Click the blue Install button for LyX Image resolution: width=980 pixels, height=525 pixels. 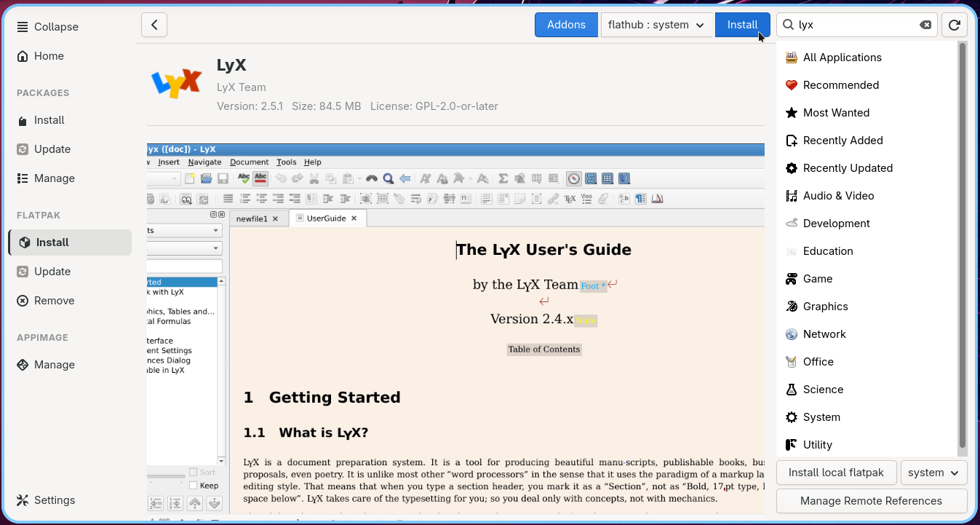coord(743,25)
